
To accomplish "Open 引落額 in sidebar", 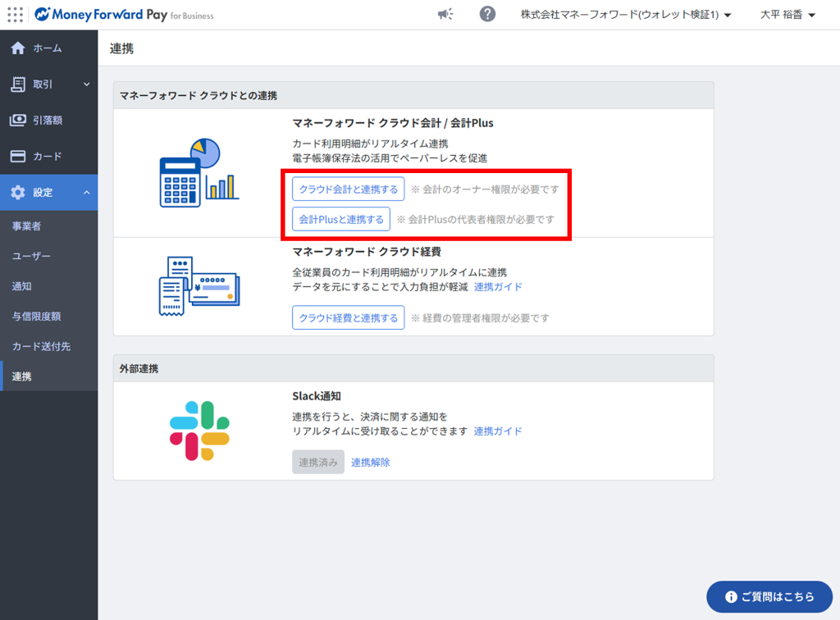I will click(x=48, y=120).
